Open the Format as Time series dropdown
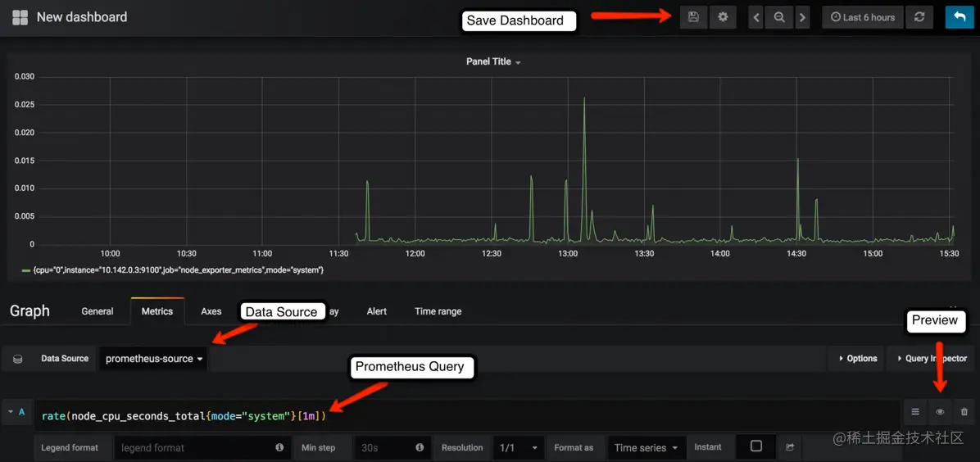The width and height of the screenshot is (980, 462). click(x=647, y=447)
